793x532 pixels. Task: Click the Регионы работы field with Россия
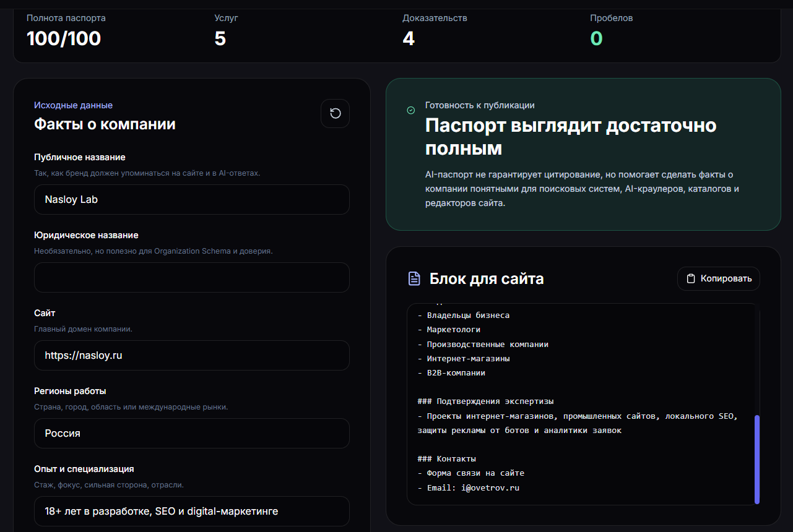coord(192,433)
